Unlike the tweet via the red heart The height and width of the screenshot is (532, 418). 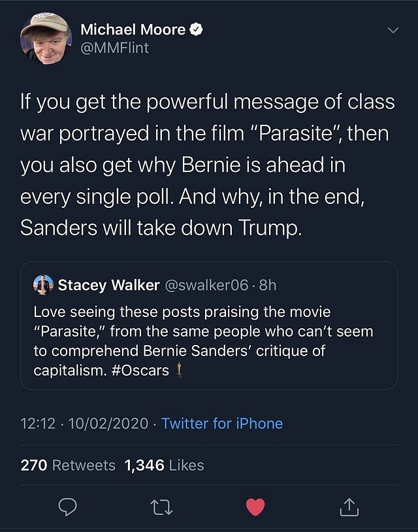(x=255, y=507)
